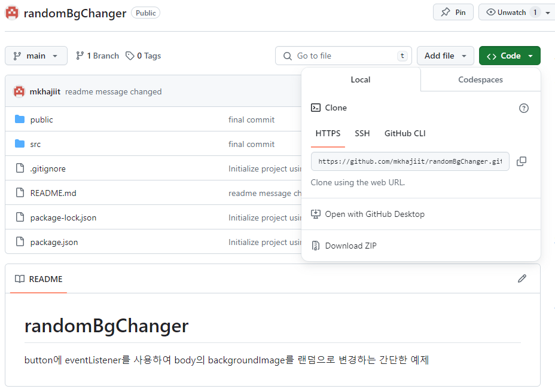The image size is (555, 392).
Task: Open the Unwatch dropdown arrow
Action: click(x=548, y=11)
